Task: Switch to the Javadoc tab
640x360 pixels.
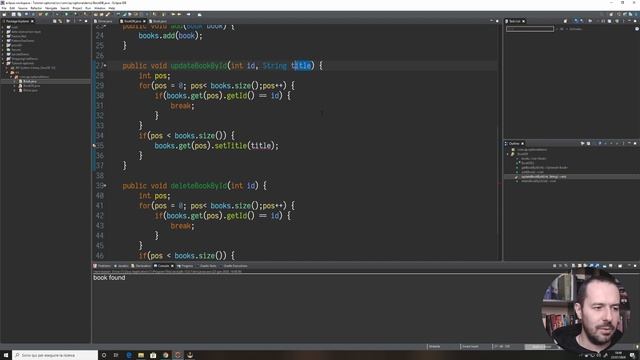Action: pos(121,266)
